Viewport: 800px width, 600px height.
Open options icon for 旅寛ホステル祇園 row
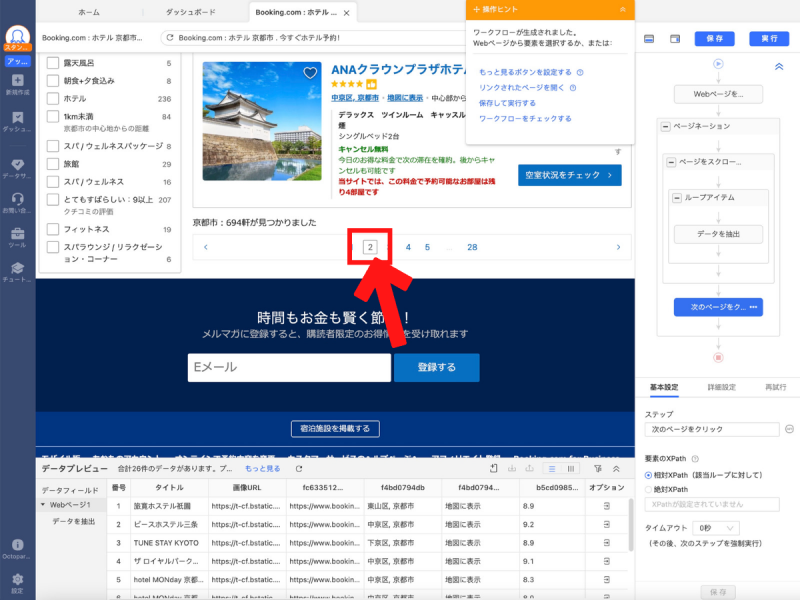click(607, 506)
